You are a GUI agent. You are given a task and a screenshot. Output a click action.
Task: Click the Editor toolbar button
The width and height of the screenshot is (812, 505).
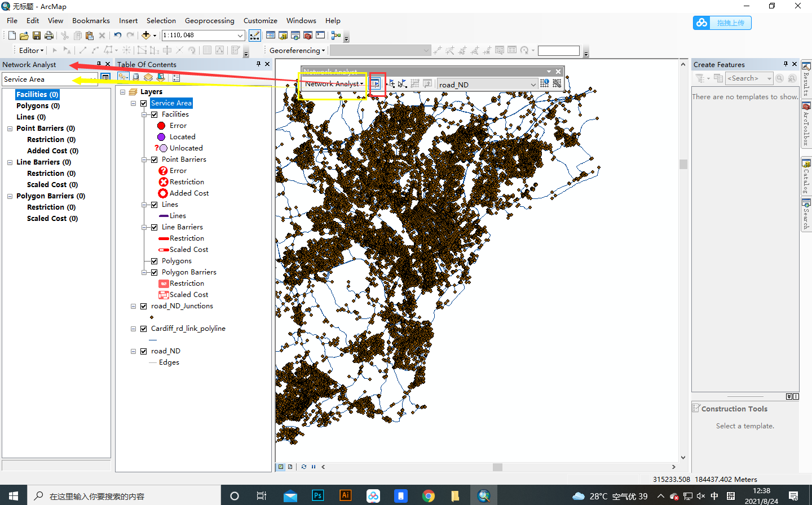pyautogui.click(x=30, y=50)
